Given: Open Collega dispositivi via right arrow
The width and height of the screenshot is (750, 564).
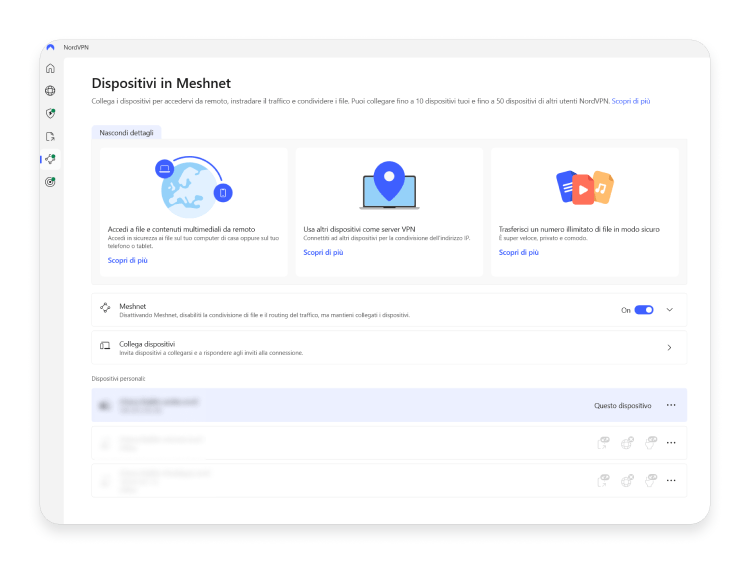Looking at the screenshot, I should [x=670, y=348].
